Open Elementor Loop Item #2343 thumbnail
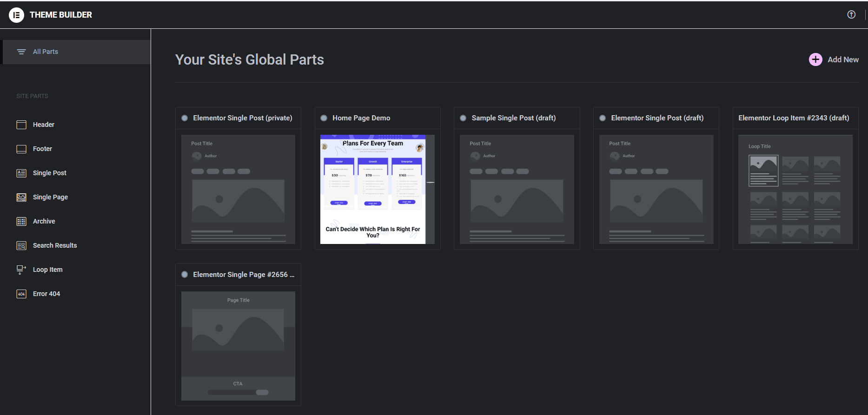This screenshot has height=415, width=868. click(795, 189)
